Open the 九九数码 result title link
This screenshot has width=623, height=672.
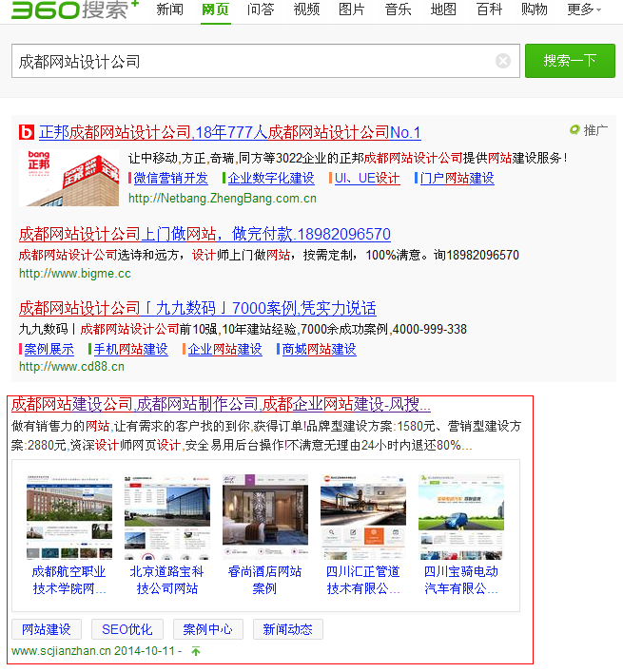[198, 308]
